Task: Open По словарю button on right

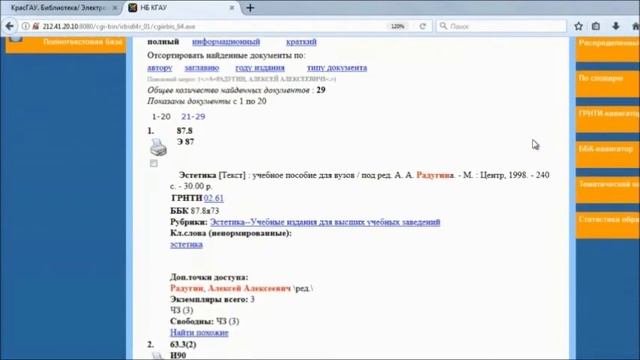Action: (x=608, y=84)
